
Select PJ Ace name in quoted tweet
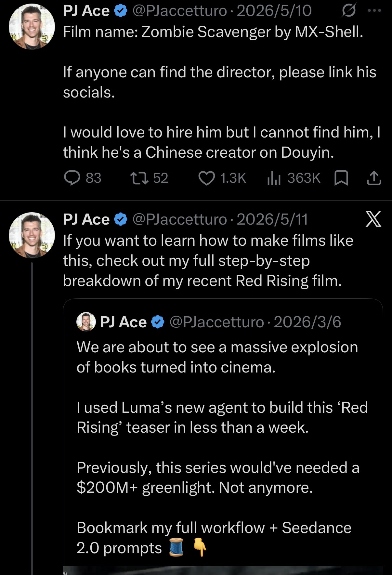123,322
